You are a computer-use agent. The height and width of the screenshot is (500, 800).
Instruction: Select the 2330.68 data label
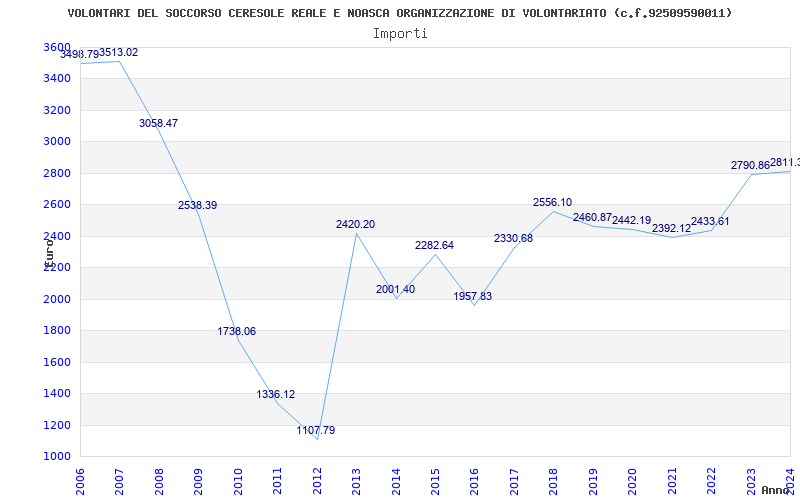(x=513, y=238)
